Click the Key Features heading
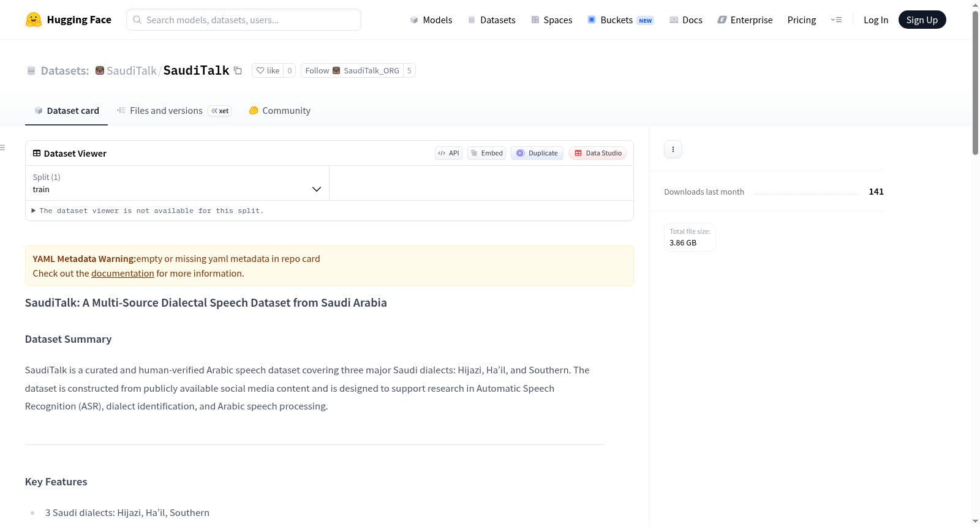Viewport: 980px width, 527px height. (x=56, y=482)
